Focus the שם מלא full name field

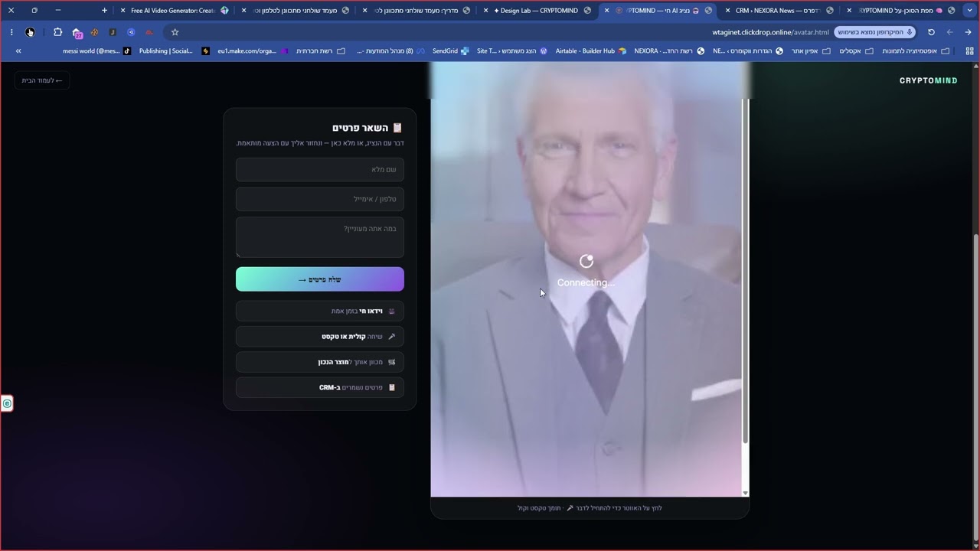point(320,169)
